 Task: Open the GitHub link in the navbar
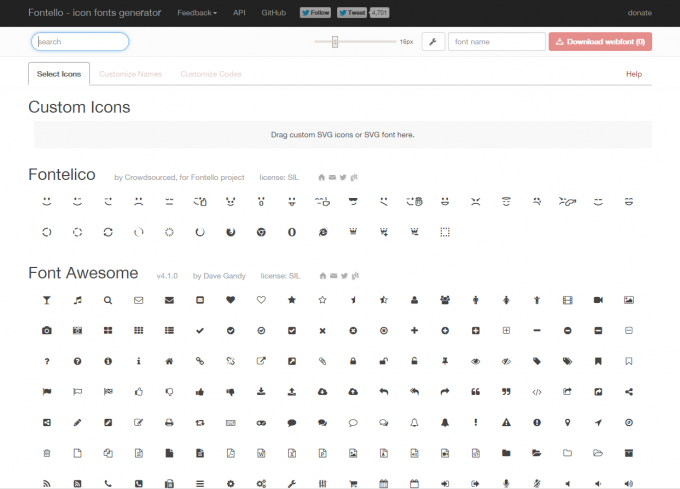point(274,13)
